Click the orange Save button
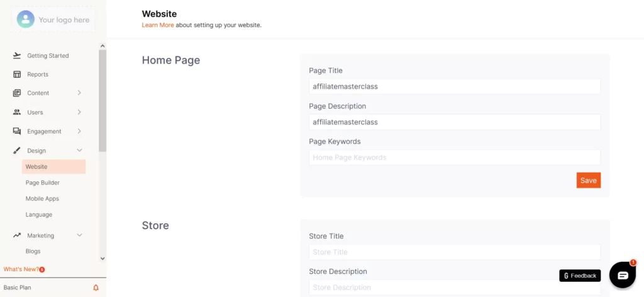 coord(589,180)
